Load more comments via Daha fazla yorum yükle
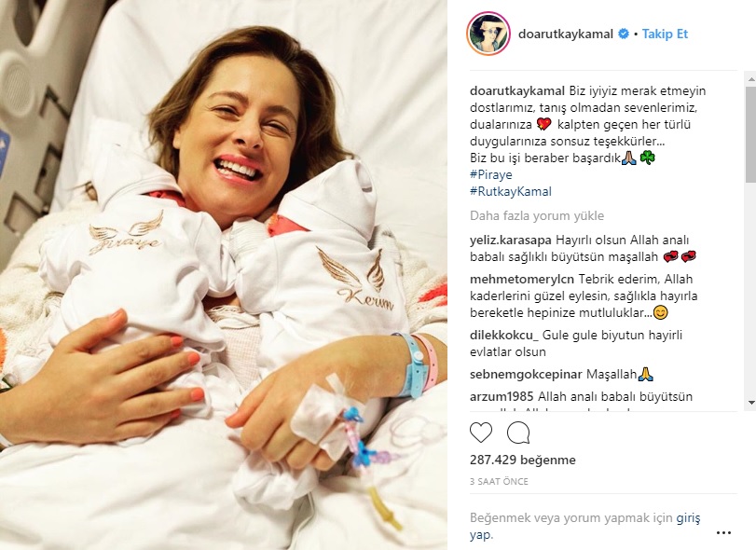This screenshot has height=550, width=756. [537, 215]
